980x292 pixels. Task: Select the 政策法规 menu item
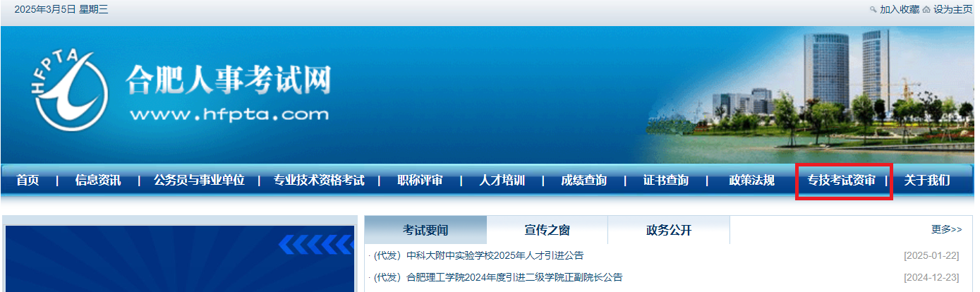click(751, 181)
